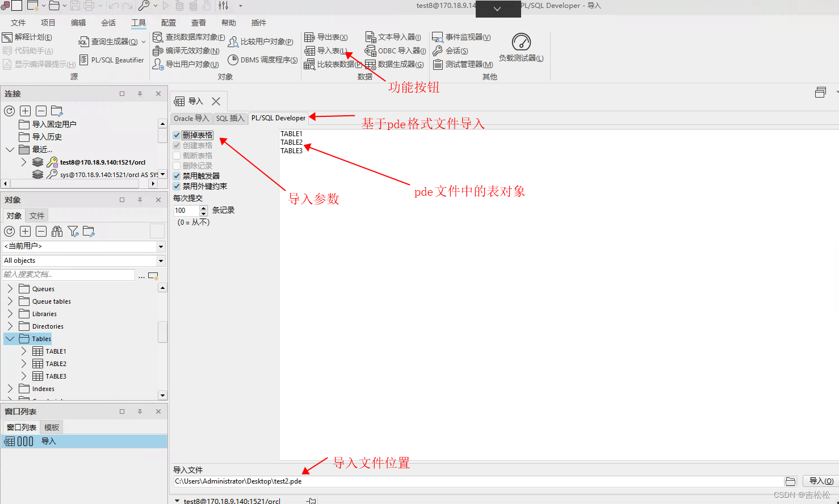Open Compare User Objects (比较用户对象)
839x504 pixels.
261,41
